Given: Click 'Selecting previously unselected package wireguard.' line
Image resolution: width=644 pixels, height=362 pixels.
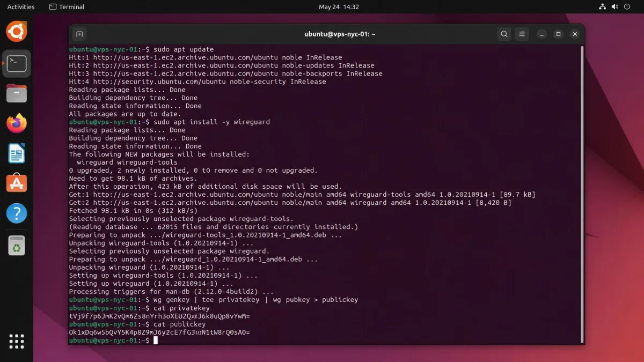Looking at the screenshot, I should pyautogui.click(x=169, y=250).
